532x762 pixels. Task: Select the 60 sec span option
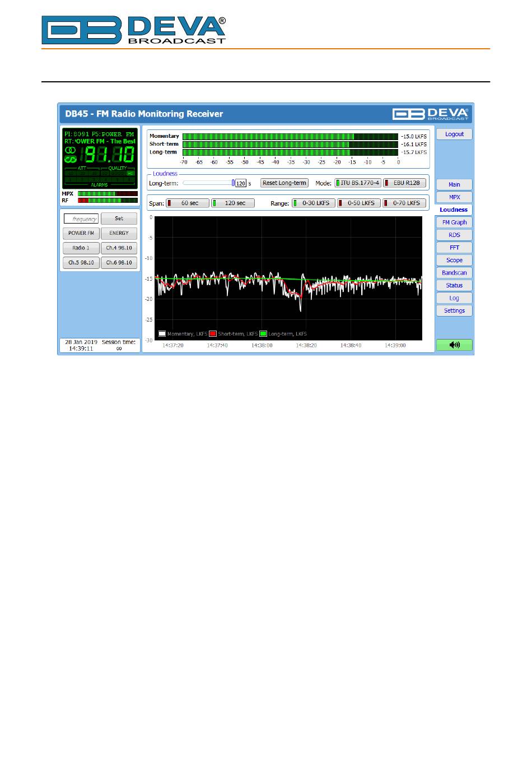click(x=187, y=203)
